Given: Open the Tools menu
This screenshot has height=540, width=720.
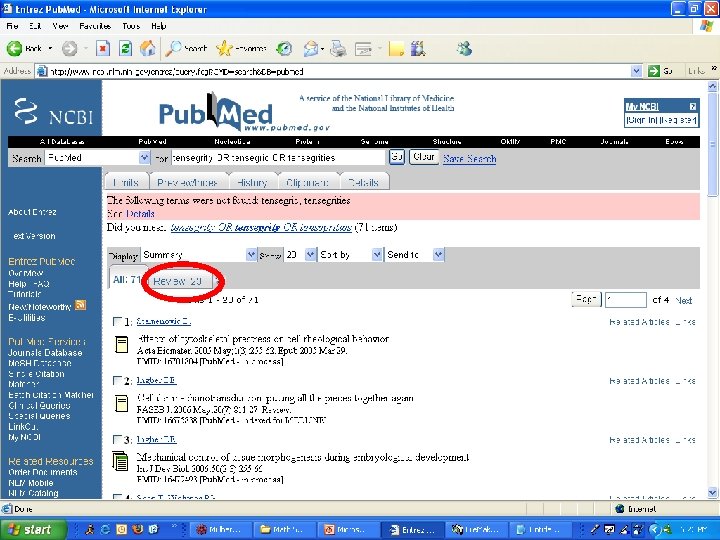Looking at the screenshot, I should (x=131, y=26).
